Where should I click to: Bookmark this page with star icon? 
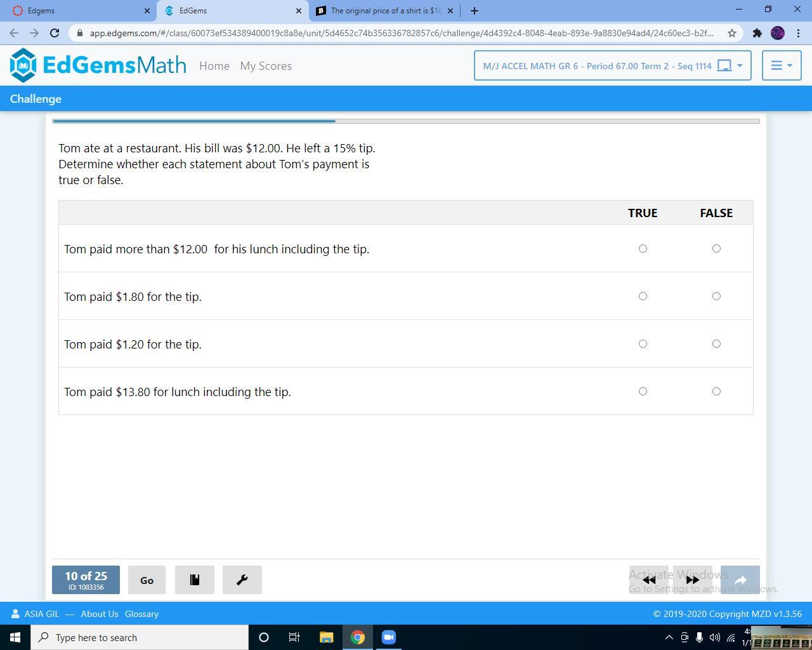pos(731,33)
